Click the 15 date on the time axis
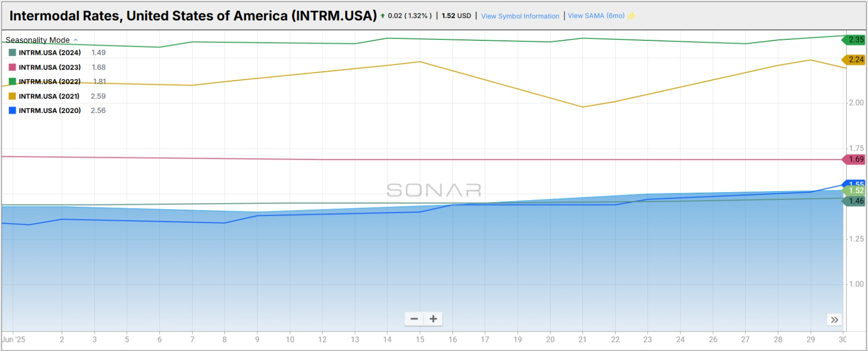868x351 pixels. click(x=420, y=340)
